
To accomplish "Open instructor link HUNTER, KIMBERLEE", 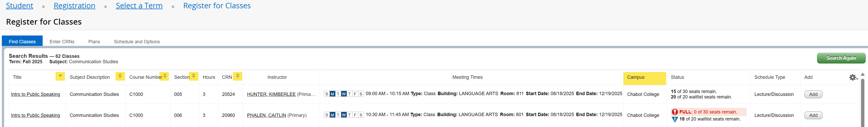I will (271, 94).
